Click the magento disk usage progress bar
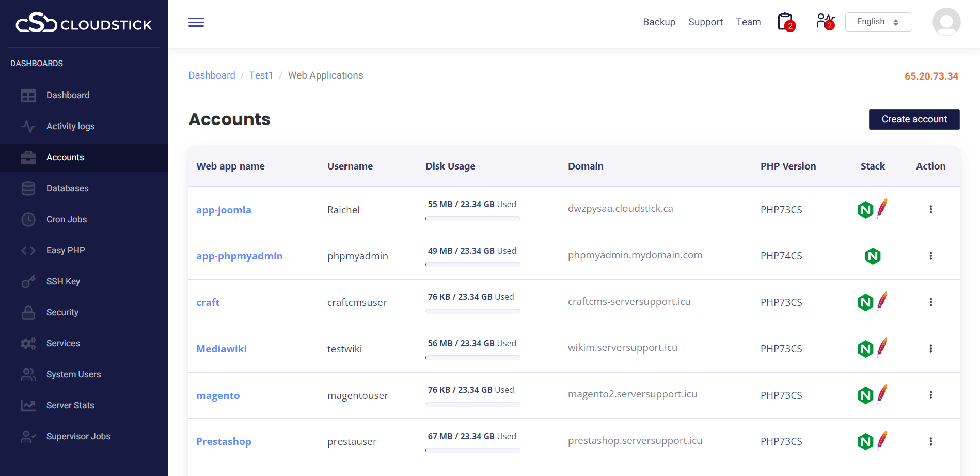980x476 pixels. pos(472,404)
